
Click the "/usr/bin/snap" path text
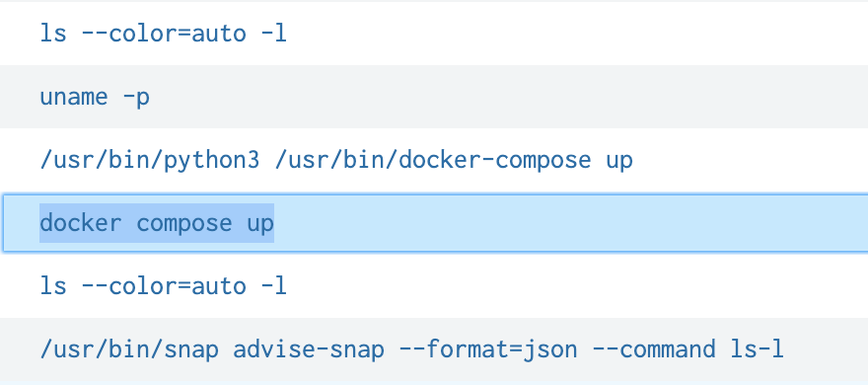coord(129,349)
